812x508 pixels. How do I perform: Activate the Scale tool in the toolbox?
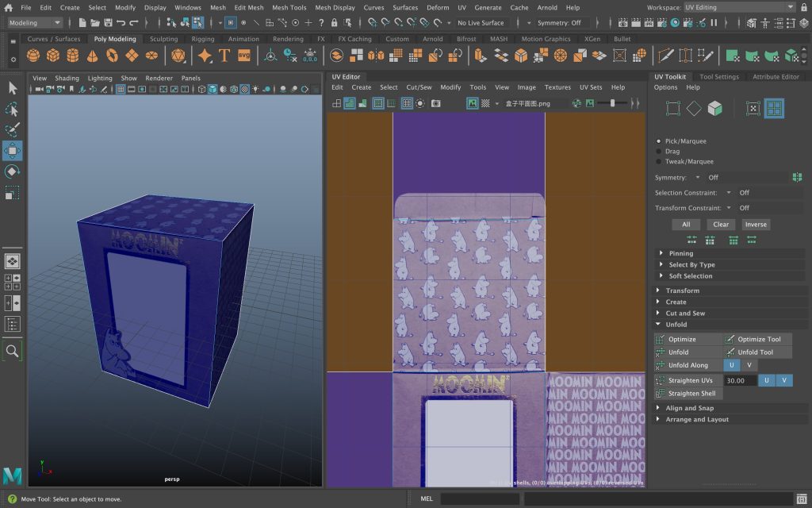(x=13, y=193)
